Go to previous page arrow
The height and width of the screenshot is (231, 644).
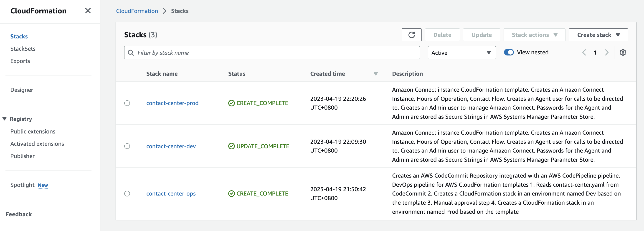tap(584, 53)
